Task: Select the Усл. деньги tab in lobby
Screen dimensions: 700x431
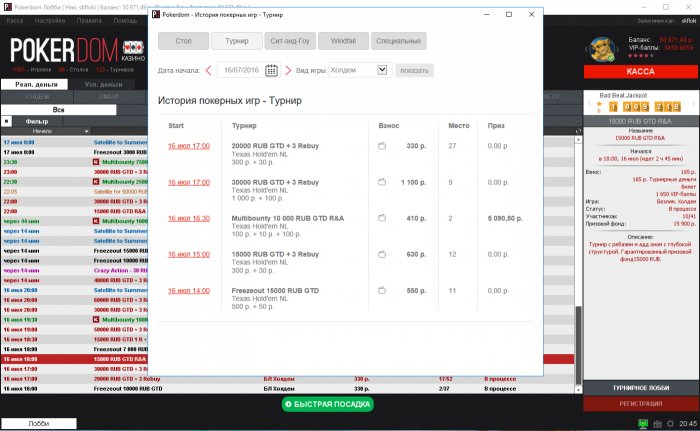Action: (103, 84)
